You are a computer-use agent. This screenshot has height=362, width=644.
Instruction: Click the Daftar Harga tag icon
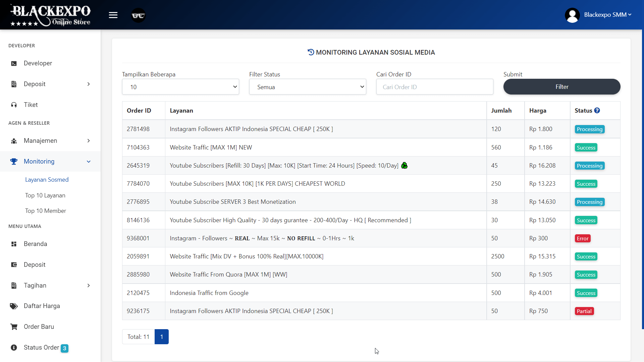click(13, 306)
